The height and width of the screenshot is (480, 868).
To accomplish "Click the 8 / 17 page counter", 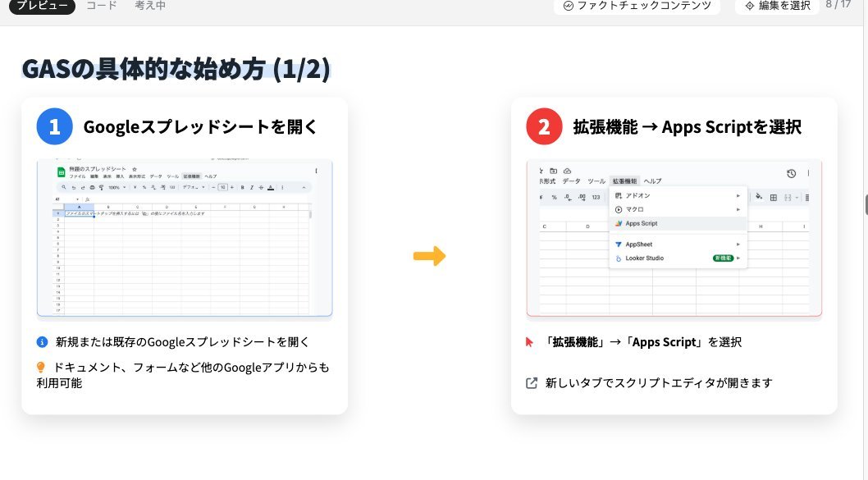I will (838, 4).
